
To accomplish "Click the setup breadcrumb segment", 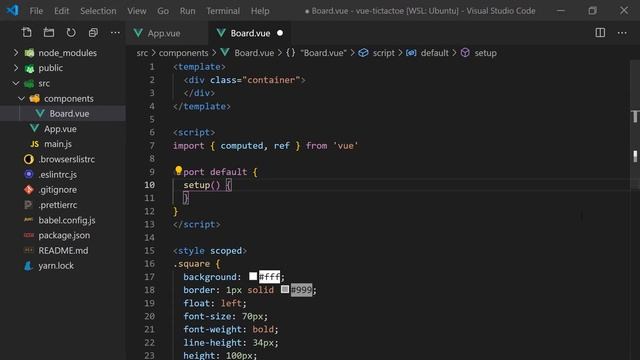I will (485, 53).
